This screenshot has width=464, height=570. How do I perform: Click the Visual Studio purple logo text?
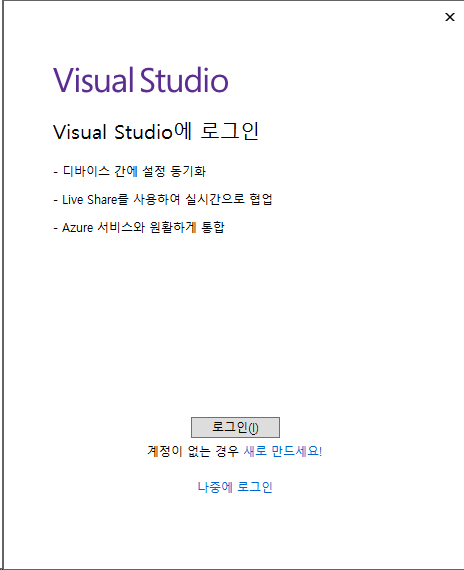tap(141, 80)
